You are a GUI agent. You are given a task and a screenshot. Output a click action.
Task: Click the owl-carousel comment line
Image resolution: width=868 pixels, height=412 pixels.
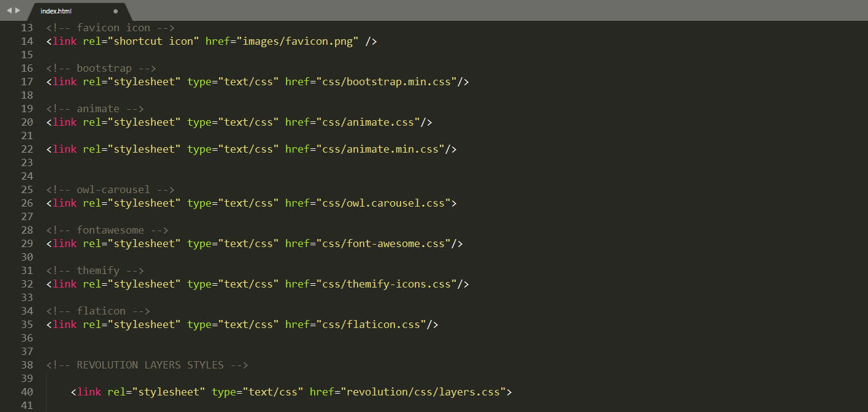coord(110,189)
